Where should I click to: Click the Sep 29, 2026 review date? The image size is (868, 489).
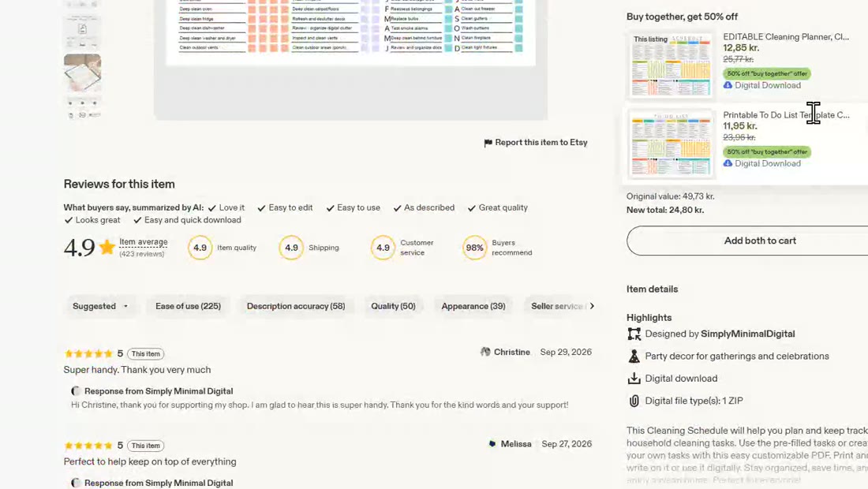(566, 352)
